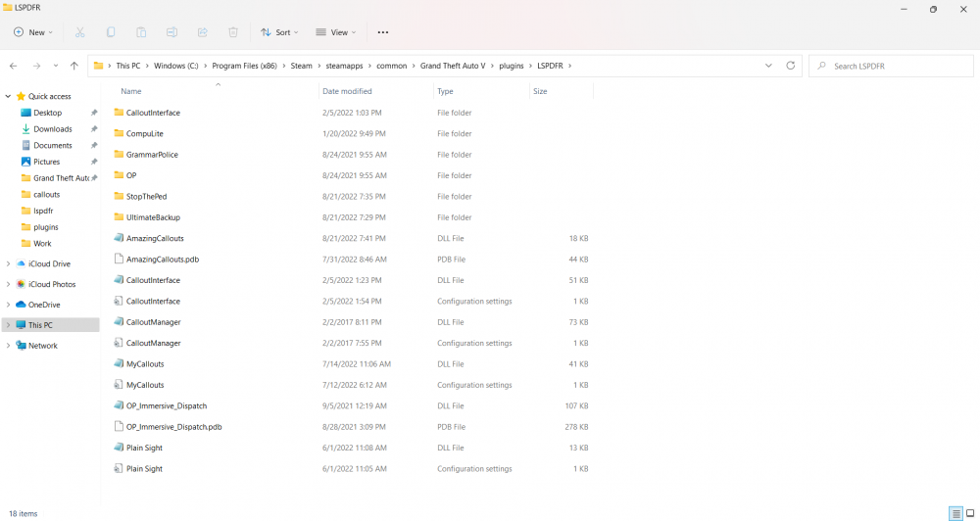Select CalloutInterface DLL file row

coord(353,280)
